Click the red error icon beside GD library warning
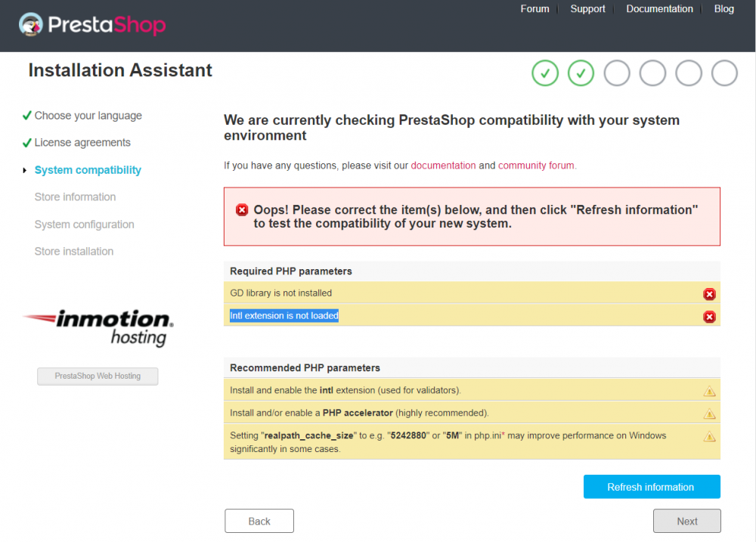 [709, 294]
